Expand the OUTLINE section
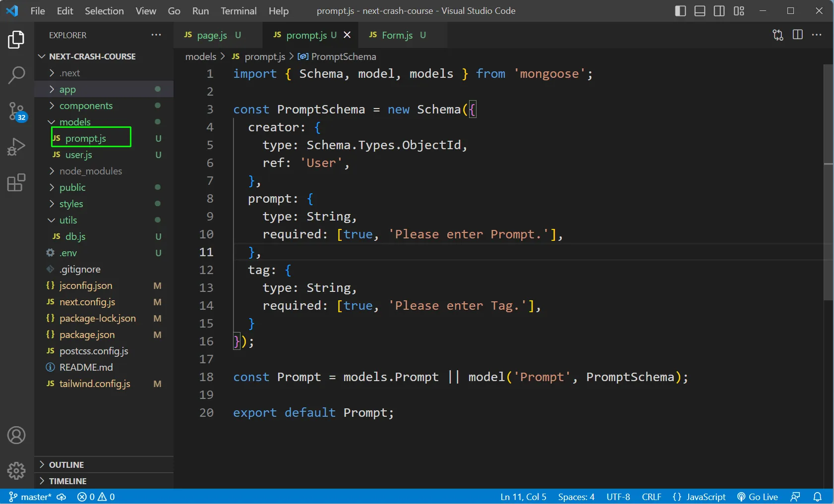The width and height of the screenshot is (834, 504). 104,464
